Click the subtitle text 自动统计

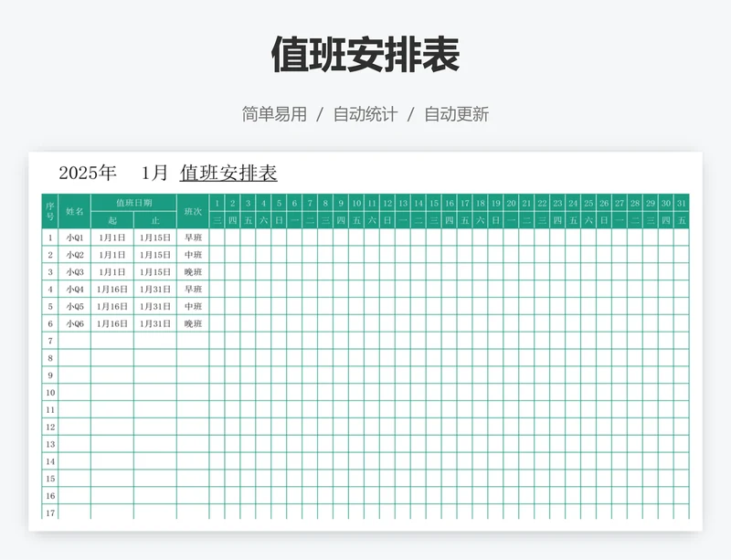pyautogui.click(x=365, y=114)
